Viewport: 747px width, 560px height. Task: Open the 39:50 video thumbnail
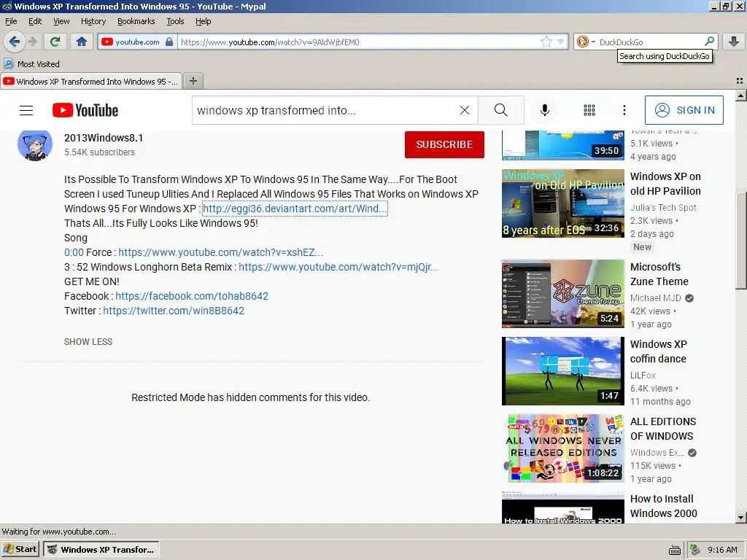click(x=562, y=145)
